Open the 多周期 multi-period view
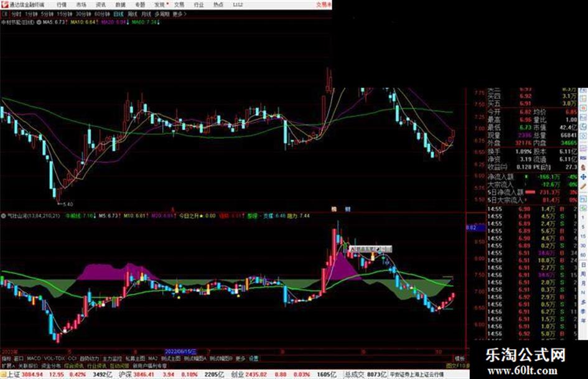The image size is (588, 379). click(162, 14)
